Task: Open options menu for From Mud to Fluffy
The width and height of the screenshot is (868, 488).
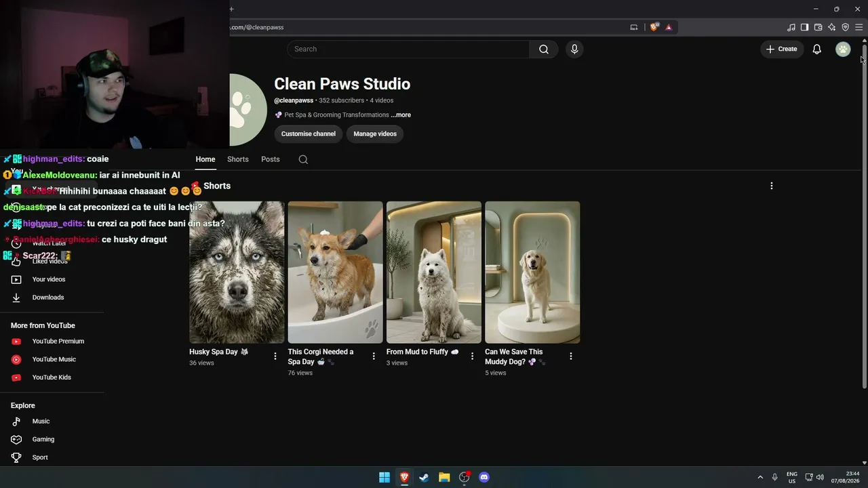Action: coord(473,356)
